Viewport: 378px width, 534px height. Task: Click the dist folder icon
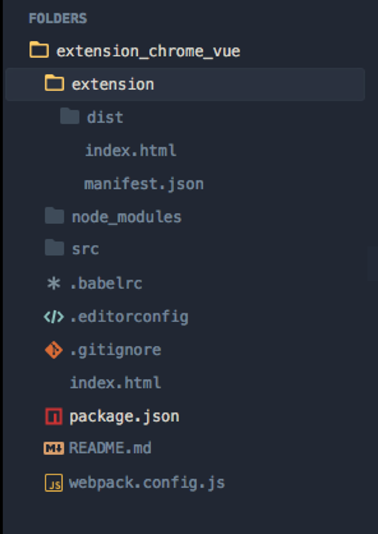70,116
